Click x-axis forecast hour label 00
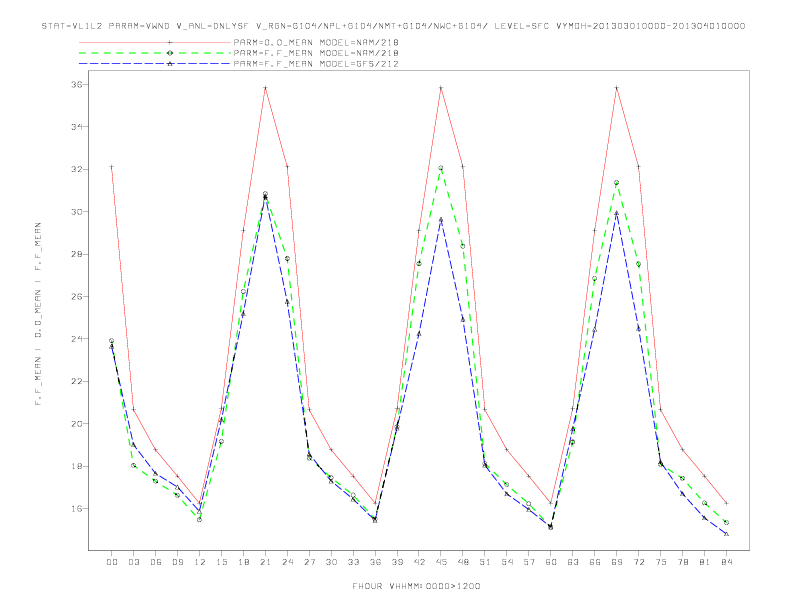The height and width of the screenshot is (612, 792). [x=112, y=562]
